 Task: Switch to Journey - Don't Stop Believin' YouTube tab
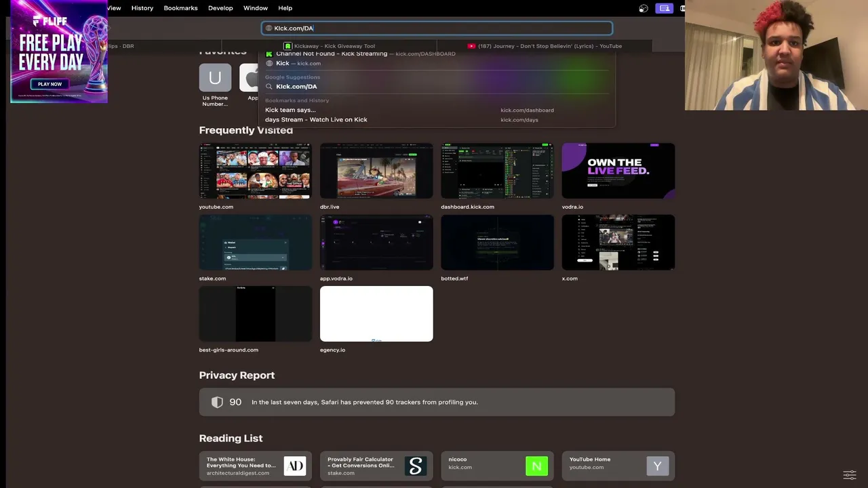[x=545, y=46]
